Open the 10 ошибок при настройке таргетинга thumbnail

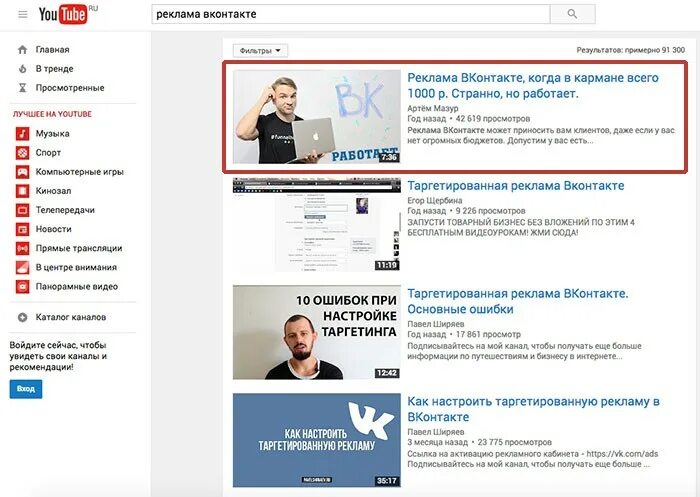[317, 332]
